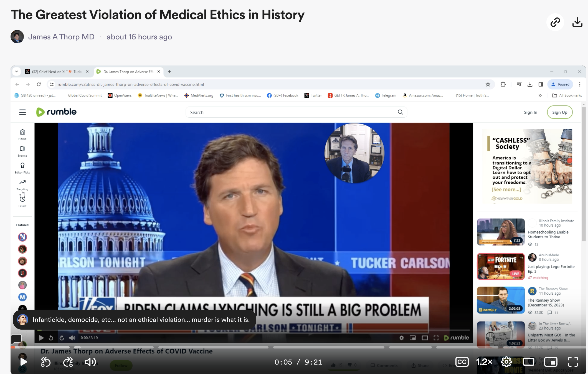Enter fullscreen in the outer player

[573, 362]
